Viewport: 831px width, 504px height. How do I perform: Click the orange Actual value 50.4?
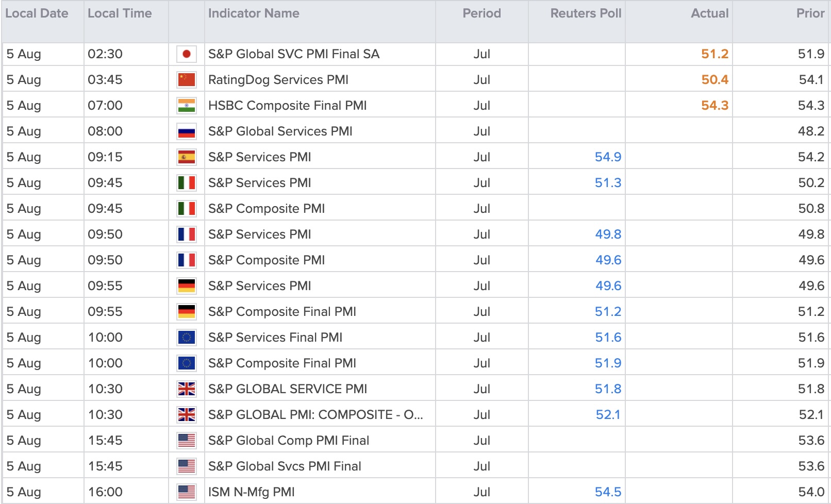point(714,80)
